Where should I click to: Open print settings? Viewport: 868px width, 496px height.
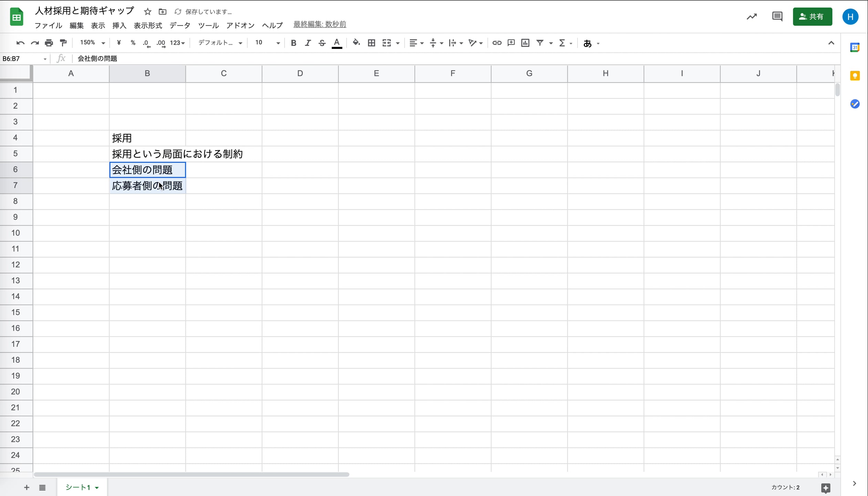[49, 43]
